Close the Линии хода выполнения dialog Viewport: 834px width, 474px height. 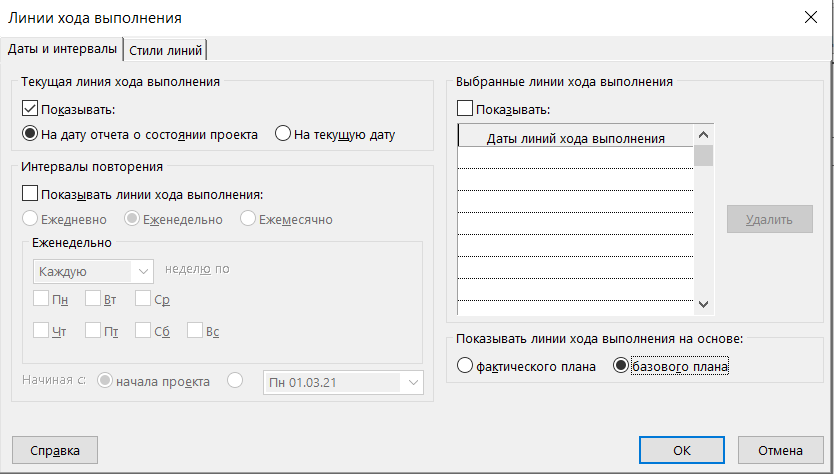click(811, 18)
